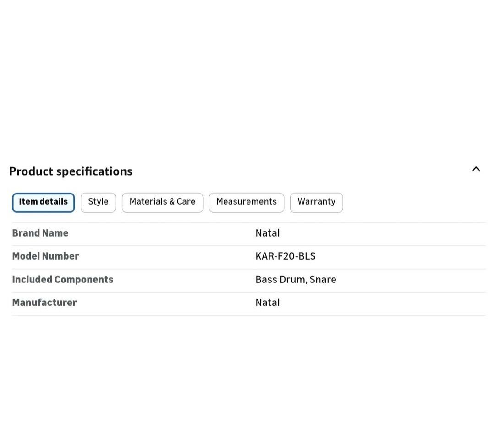Click the Natal value beside Manufacturer
Image resolution: width=495 pixels, height=448 pixels.
(267, 303)
